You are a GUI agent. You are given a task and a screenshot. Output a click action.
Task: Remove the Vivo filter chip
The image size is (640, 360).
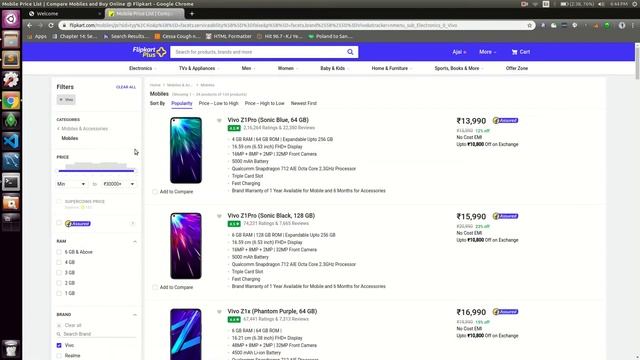pos(66,100)
